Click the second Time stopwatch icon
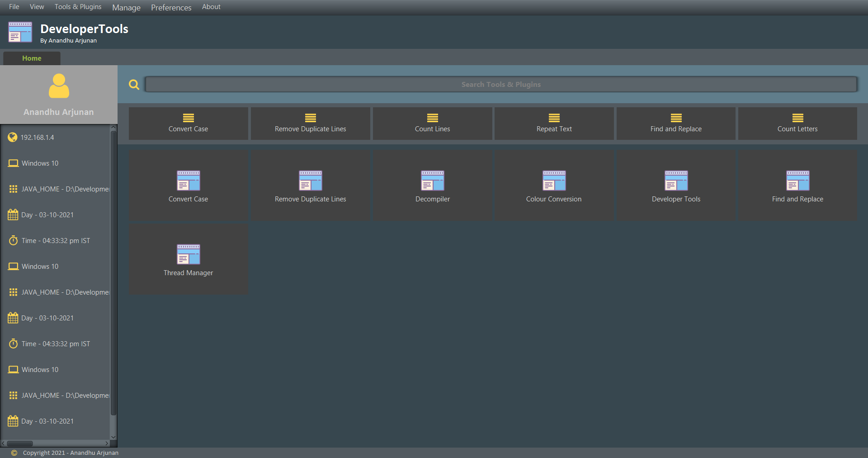868x458 pixels. [13, 343]
